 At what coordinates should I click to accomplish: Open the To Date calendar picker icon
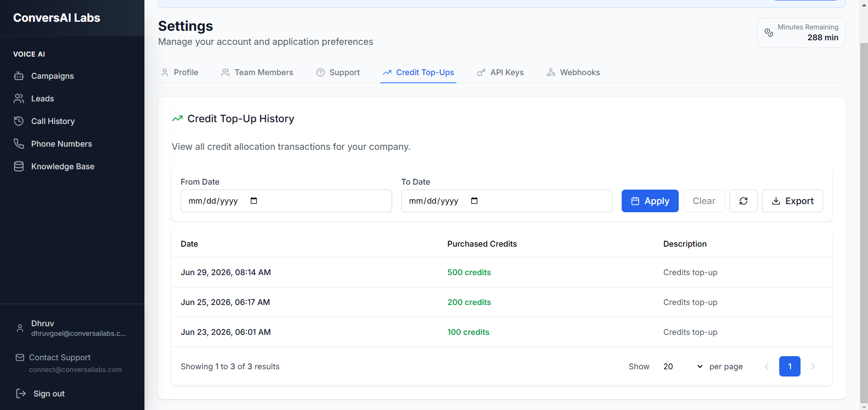(474, 200)
